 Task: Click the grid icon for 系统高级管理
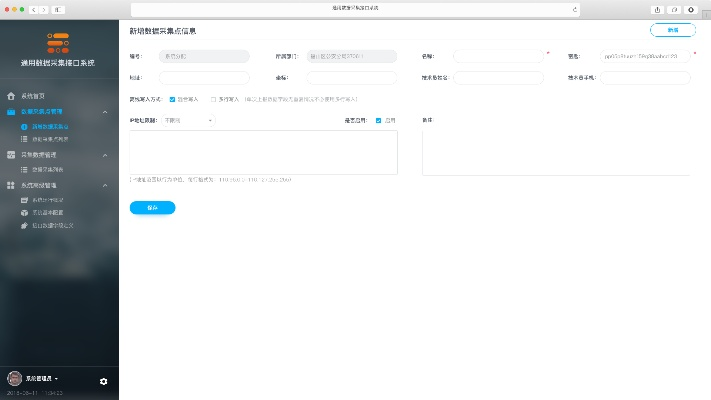coord(12,186)
